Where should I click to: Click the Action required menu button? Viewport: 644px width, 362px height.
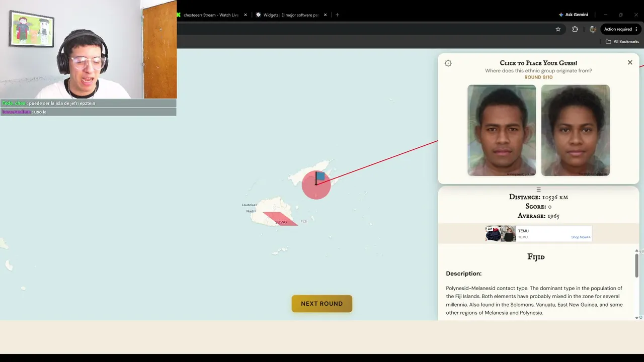(x=621, y=29)
